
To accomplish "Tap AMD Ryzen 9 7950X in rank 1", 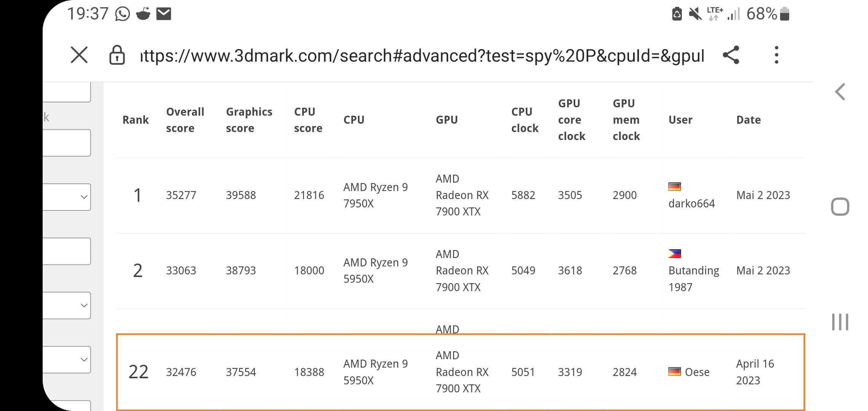I will (375, 195).
